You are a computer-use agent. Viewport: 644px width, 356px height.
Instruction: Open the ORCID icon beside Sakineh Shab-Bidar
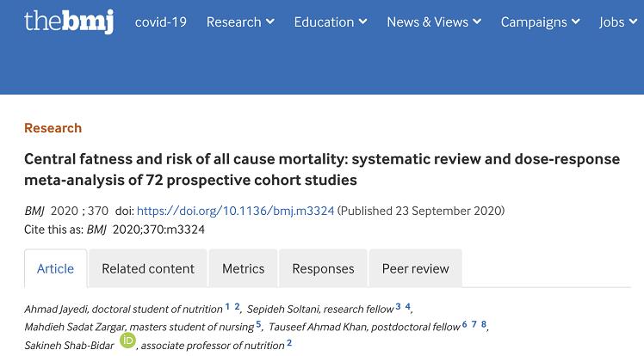[128, 341]
